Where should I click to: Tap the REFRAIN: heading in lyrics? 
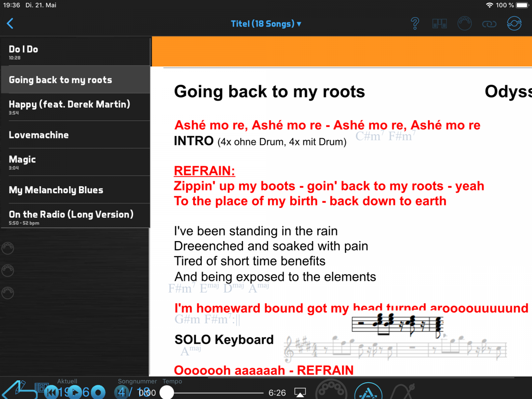coord(204,171)
